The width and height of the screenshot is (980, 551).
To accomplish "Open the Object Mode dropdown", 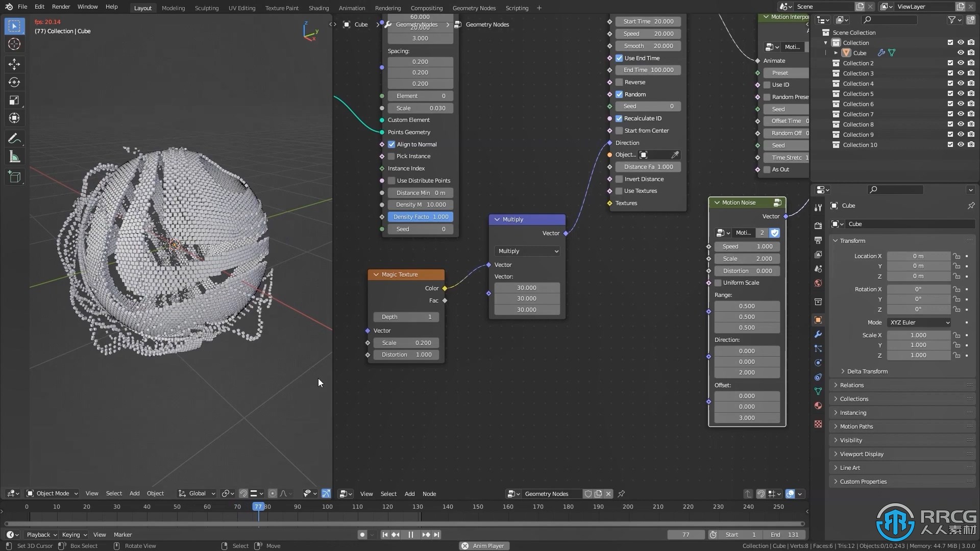I will tap(52, 493).
